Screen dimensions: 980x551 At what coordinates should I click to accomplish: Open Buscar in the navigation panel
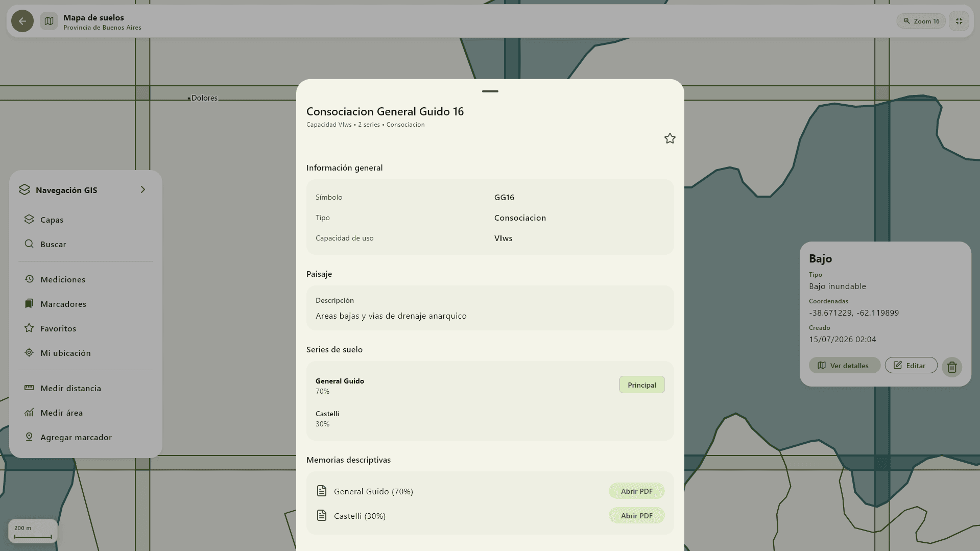[x=86, y=244]
